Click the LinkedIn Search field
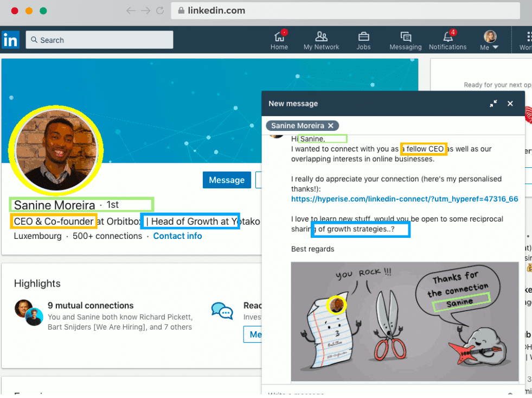 click(99, 40)
